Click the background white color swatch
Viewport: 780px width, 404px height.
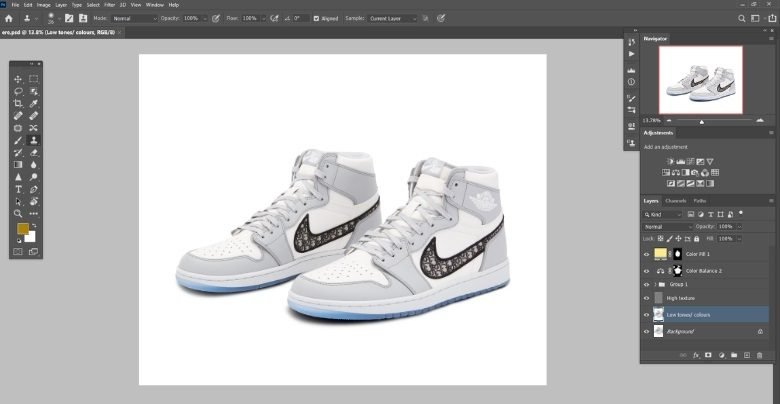coord(31,237)
